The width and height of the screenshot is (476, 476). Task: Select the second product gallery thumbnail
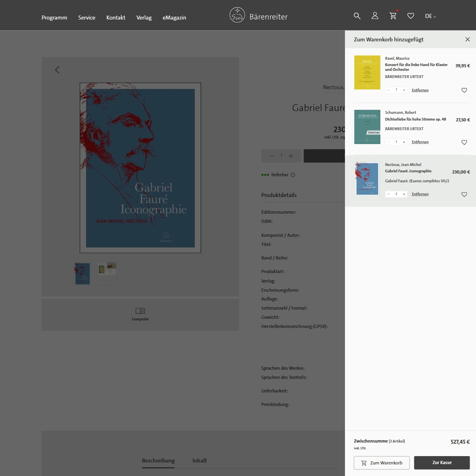(x=107, y=273)
